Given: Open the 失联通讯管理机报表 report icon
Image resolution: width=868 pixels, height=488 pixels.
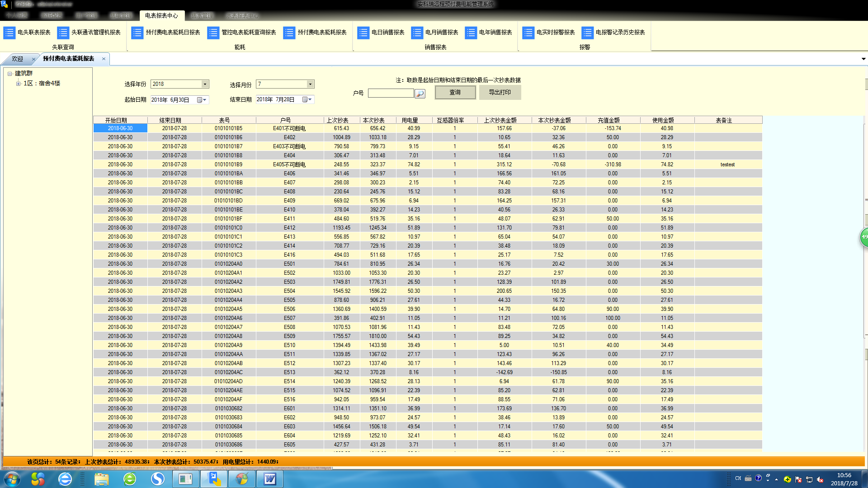Looking at the screenshot, I should coord(63,33).
